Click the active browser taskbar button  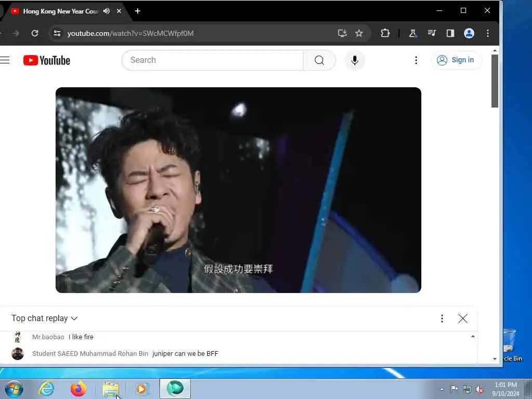(x=175, y=389)
